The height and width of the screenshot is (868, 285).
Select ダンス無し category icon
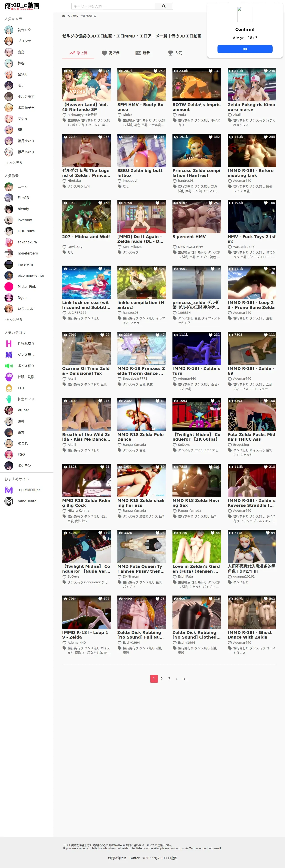click(x=9, y=355)
